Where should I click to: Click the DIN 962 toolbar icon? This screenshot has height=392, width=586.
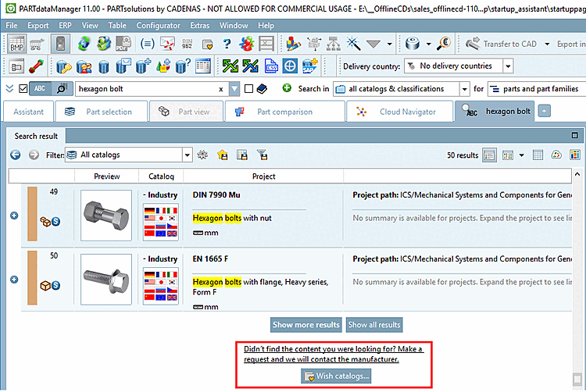tap(187, 44)
